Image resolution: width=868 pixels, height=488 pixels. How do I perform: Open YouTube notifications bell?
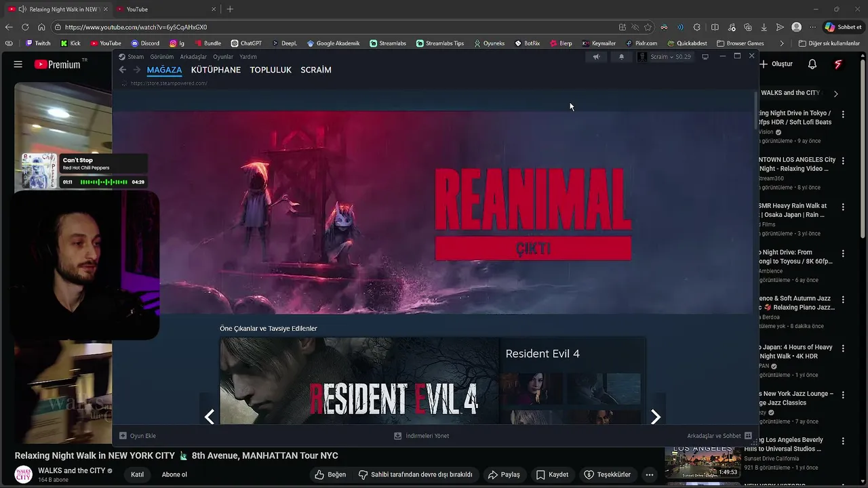(x=812, y=64)
